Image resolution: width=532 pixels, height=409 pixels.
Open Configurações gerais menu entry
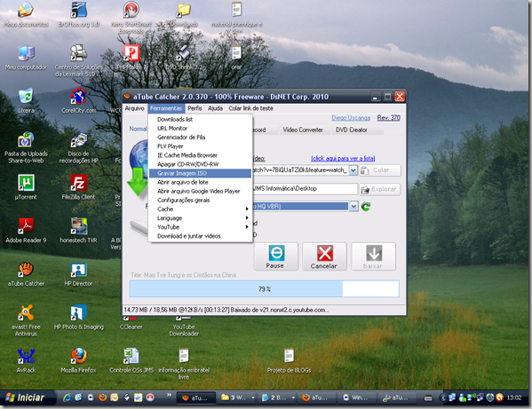point(200,201)
